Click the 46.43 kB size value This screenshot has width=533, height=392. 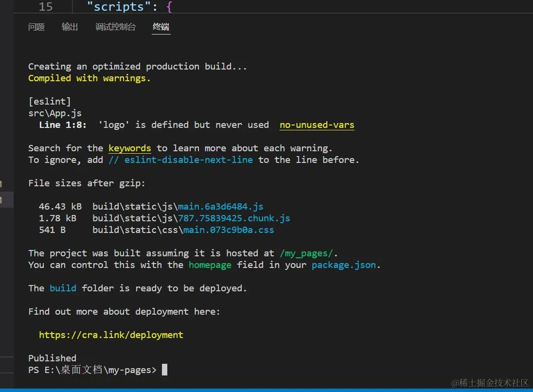pyautogui.click(x=60, y=206)
